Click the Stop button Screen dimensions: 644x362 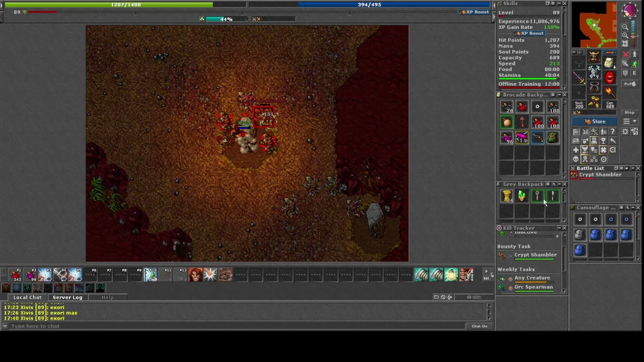[x=630, y=112]
